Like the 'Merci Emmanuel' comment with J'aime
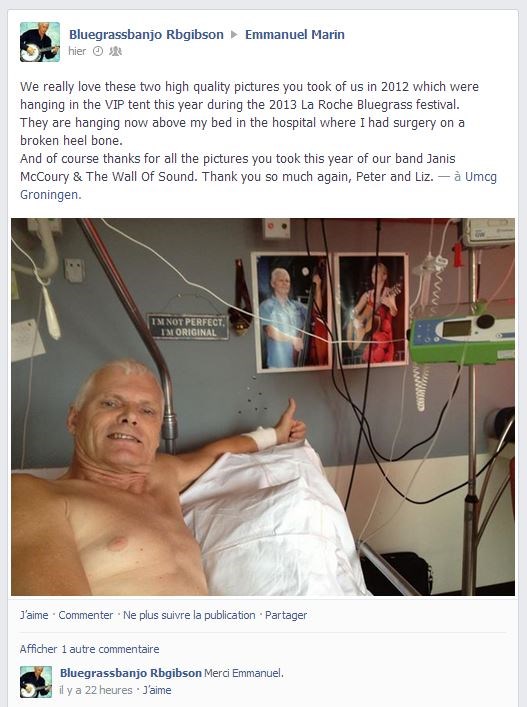527x707 pixels. (157, 690)
